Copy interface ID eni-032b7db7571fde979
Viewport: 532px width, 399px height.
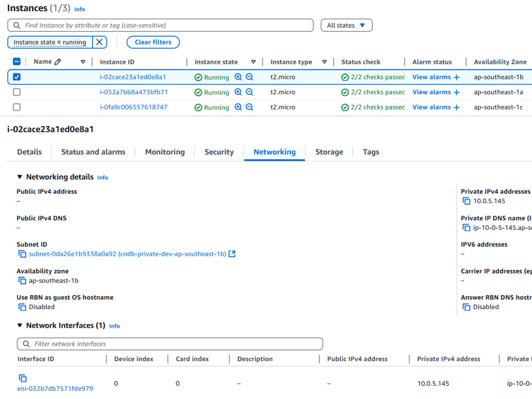coord(22,378)
